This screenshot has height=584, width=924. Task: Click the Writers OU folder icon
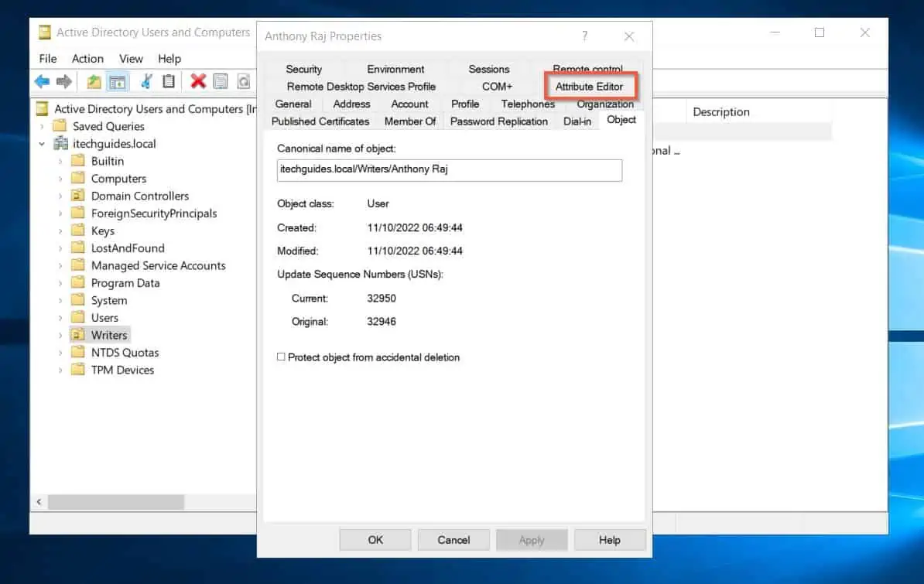coord(78,335)
